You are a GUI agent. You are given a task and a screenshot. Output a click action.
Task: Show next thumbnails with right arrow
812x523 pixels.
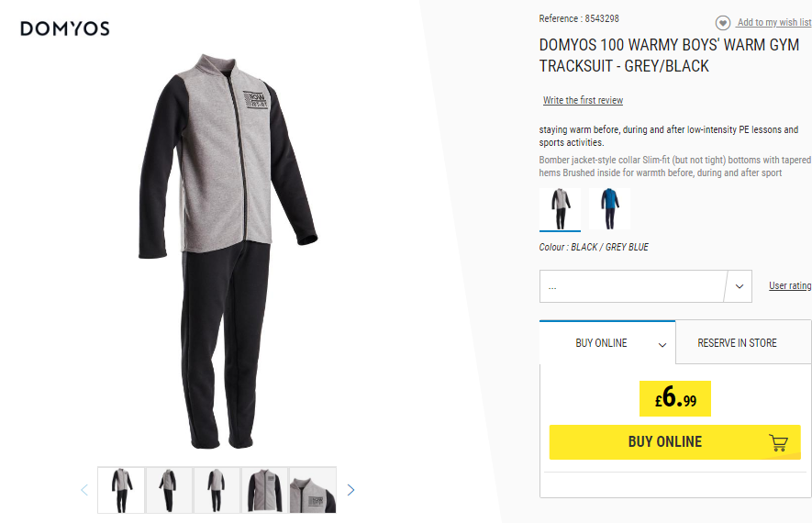click(x=350, y=490)
